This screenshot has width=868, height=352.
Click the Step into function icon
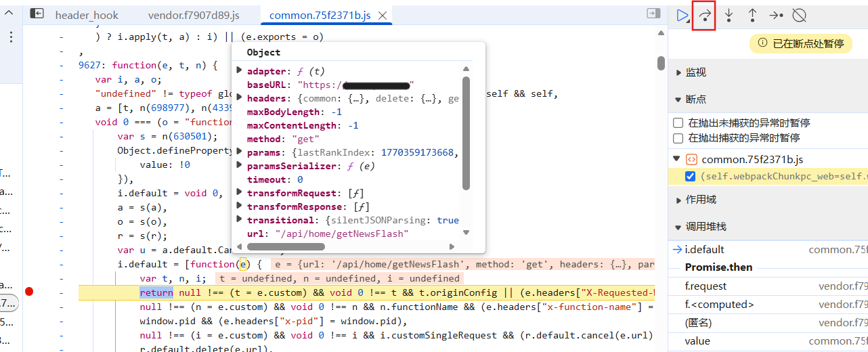pyautogui.click(x=729, y=16)
